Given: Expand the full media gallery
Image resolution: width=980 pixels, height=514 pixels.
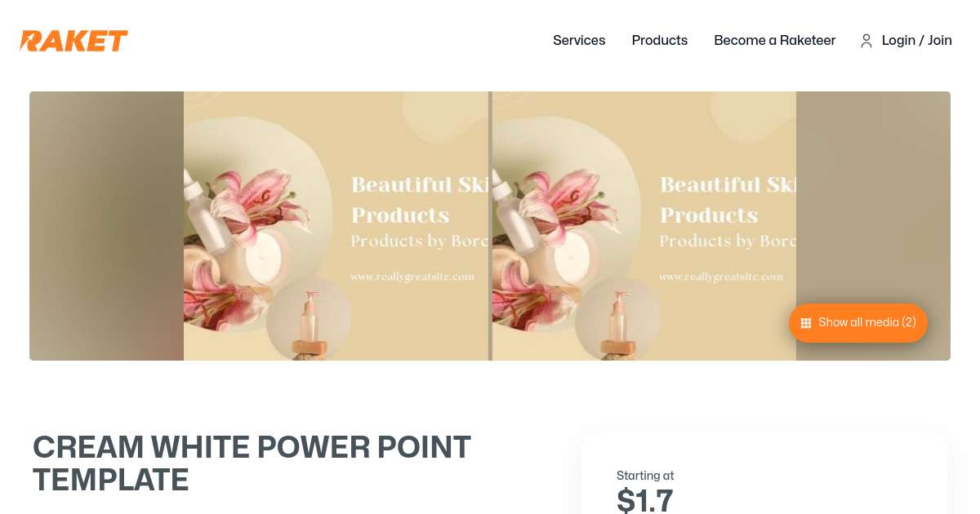Looking at the screenshot, I should [857, 323].
